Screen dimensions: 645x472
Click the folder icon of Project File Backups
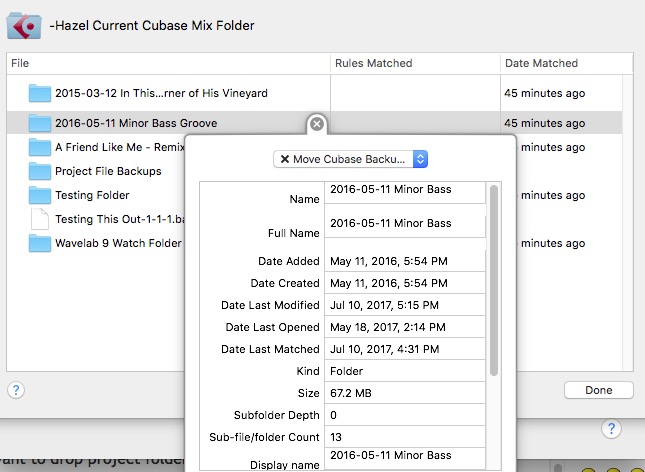pos(40,171)
